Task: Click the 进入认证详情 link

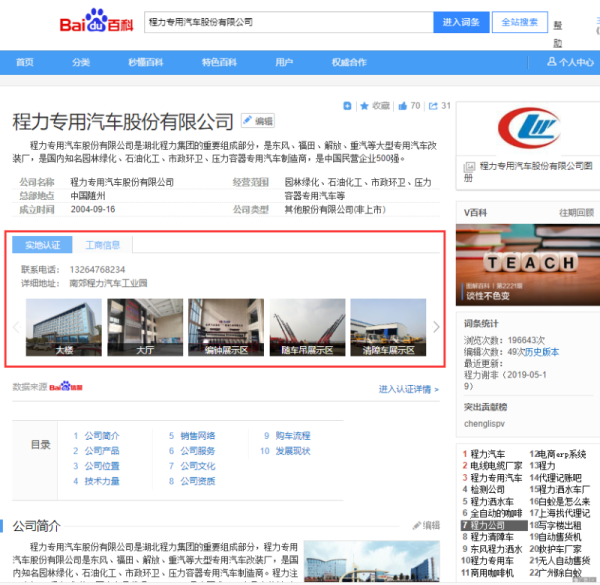Action: click(409, 389)
